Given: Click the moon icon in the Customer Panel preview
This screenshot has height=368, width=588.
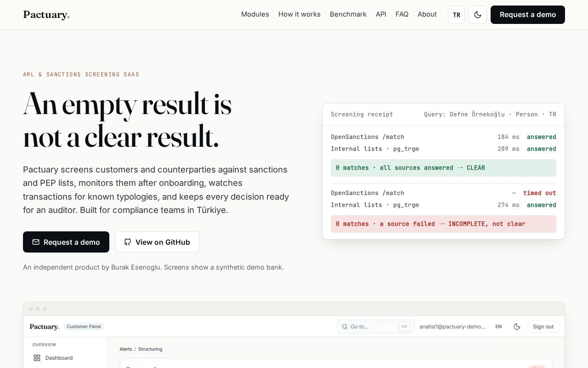Looking at the screenshot, I should click(517, 327).
